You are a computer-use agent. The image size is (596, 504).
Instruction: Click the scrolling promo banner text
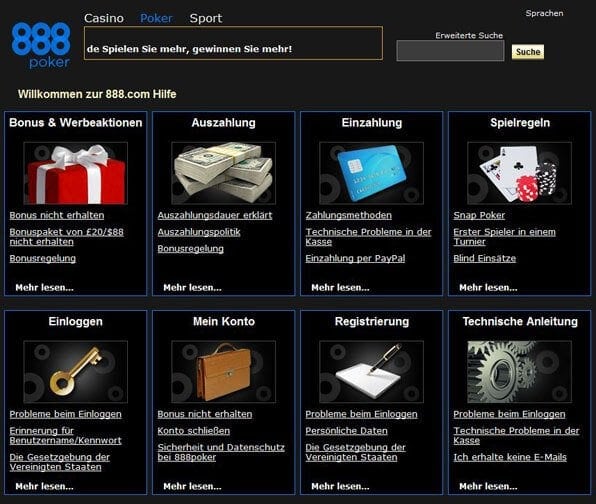click(x=189, y=49)
